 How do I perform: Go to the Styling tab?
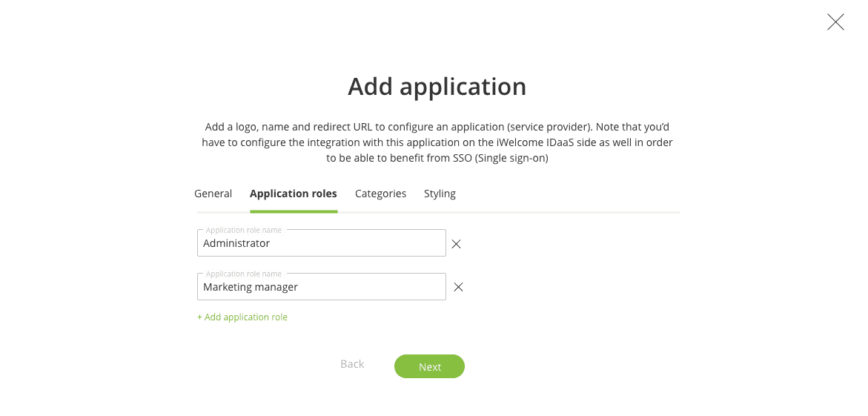(x=440, y=194)
